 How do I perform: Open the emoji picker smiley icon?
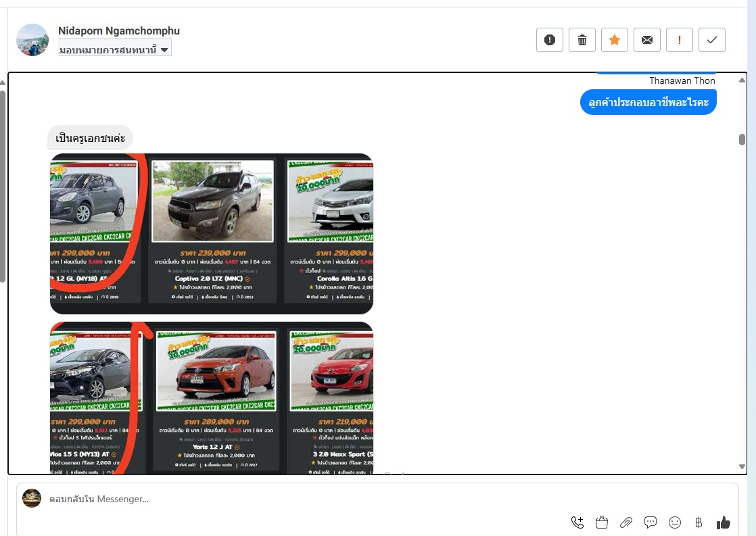(x=675, y=522)
